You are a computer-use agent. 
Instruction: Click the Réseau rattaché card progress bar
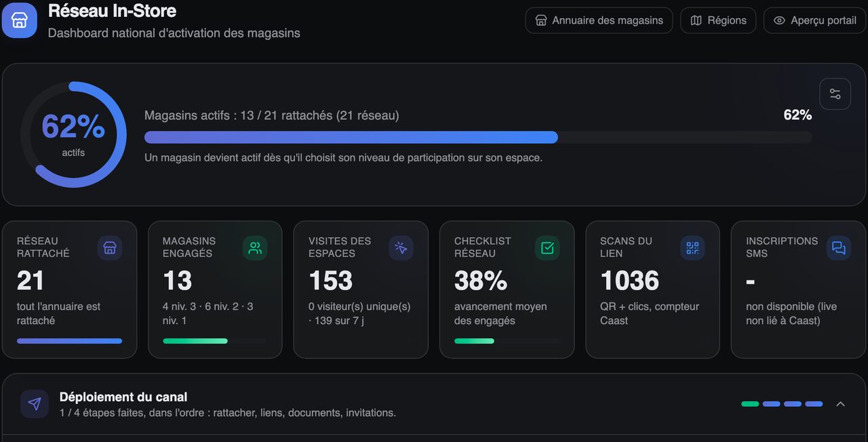(69, 341)
